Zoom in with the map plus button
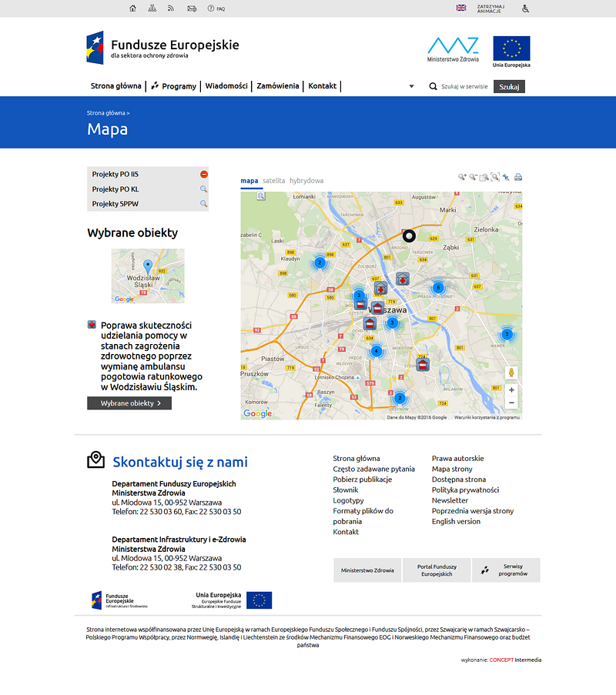Screen dimensions: 616x695 click(x=511, y=390)
